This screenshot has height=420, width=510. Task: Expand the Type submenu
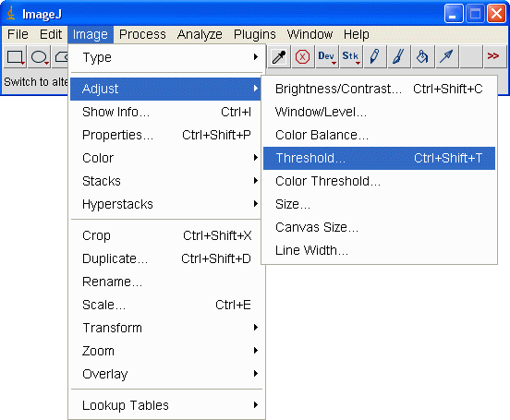click(166, 57)
